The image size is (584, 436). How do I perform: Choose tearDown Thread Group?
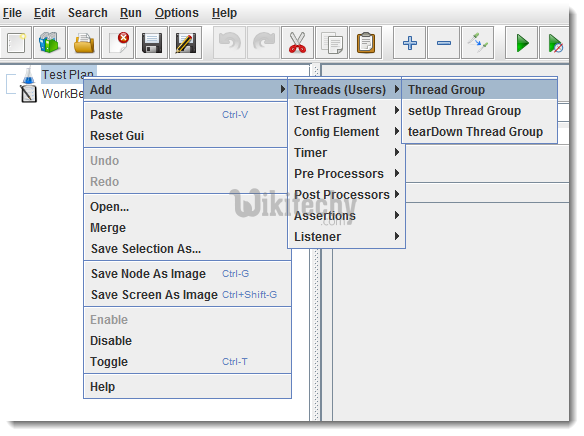(x=479, y=131)
